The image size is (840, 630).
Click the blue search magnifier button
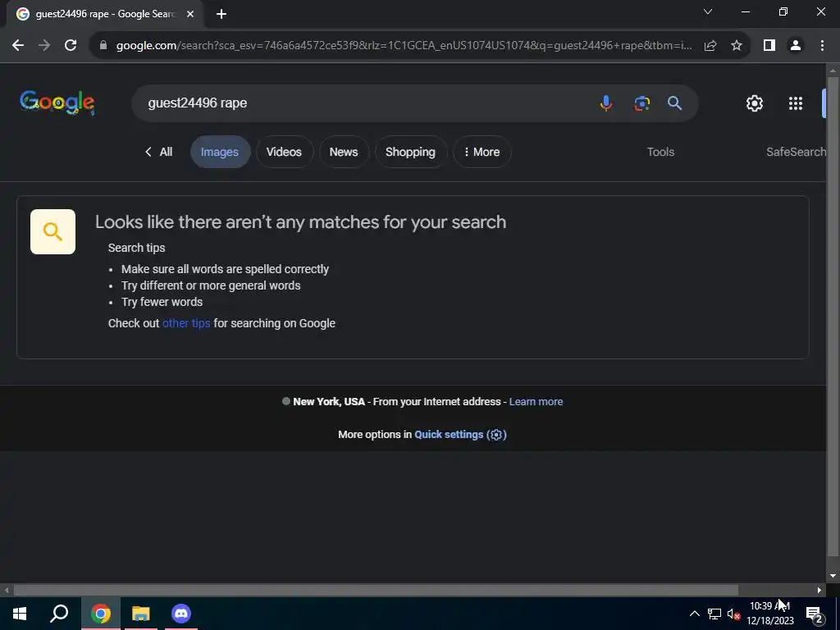(674, 103)
